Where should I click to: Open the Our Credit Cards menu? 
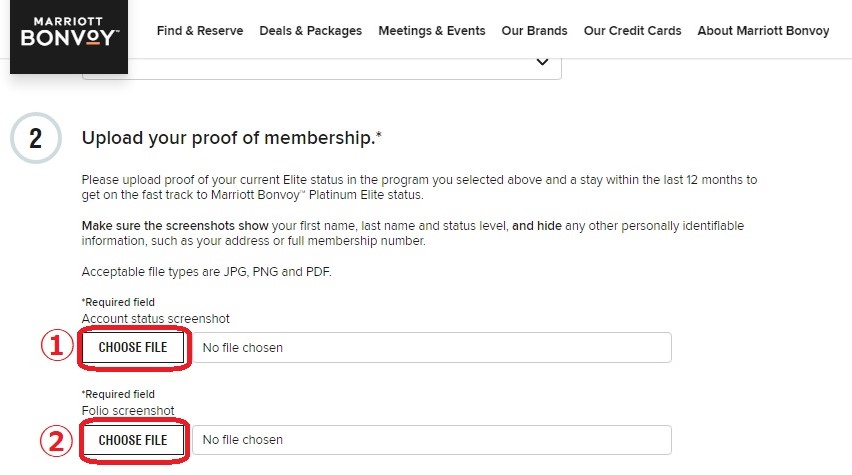632,31
